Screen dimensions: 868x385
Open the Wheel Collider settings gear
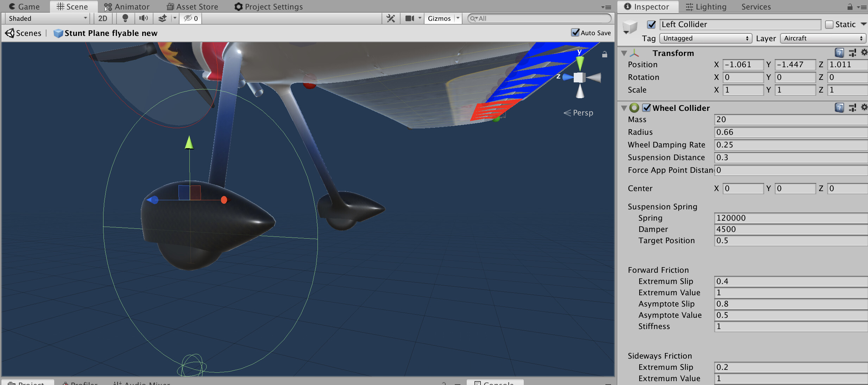tap(864, 107)
